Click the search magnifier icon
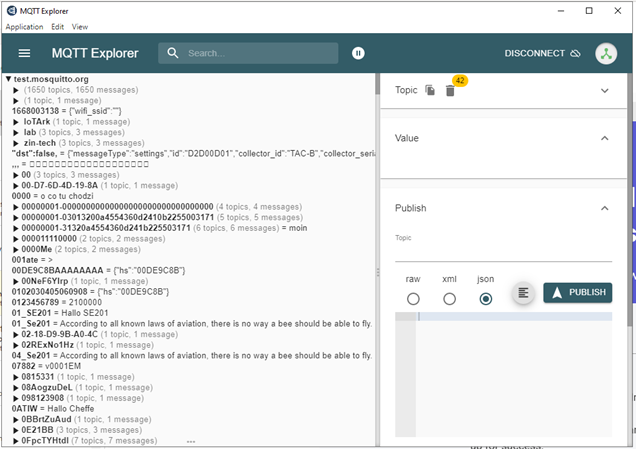This screenshot has width=636, height=449. [173, 53]
